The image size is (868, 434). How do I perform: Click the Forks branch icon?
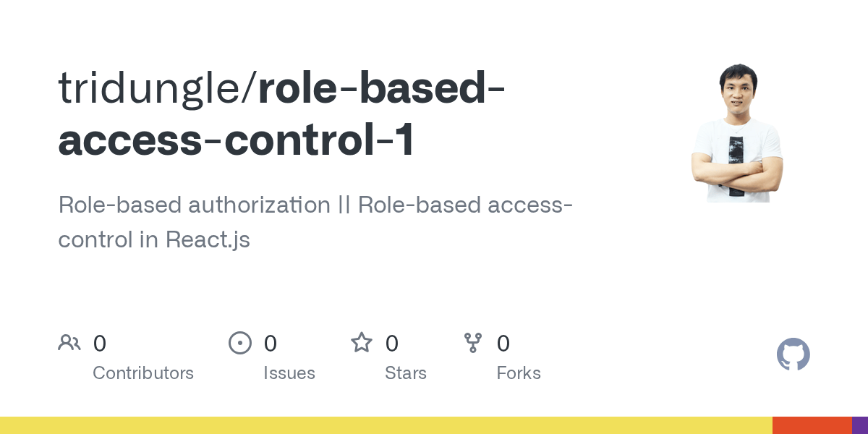pyautogui.click(x=473, y=343)
